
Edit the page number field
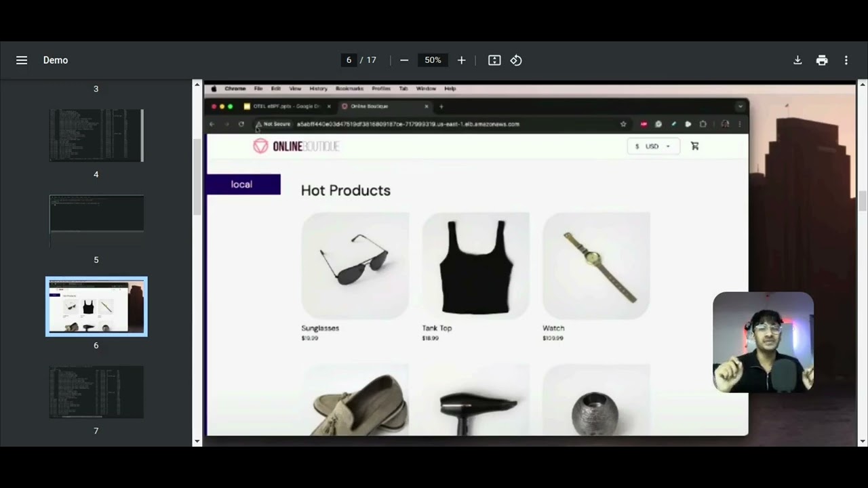click(x=349, y=60)
